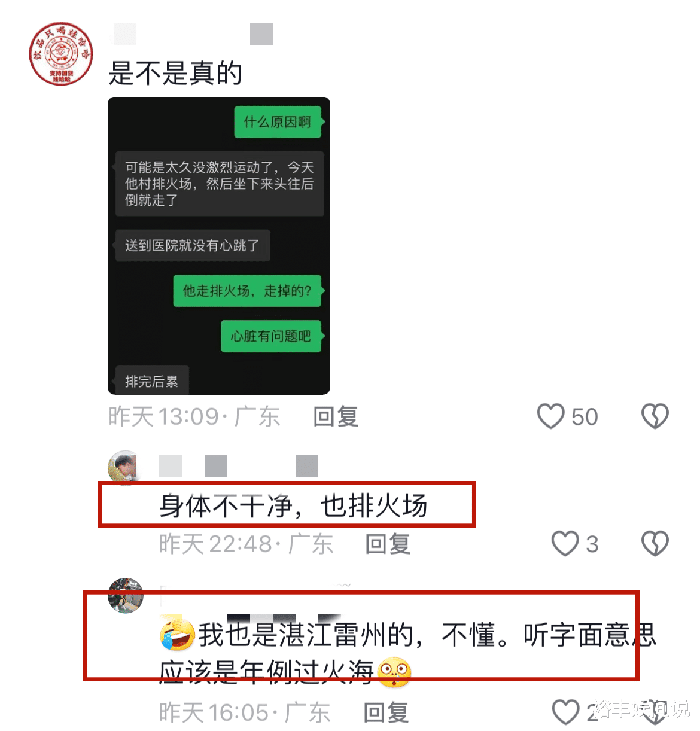Reply to the 昨天 22:48 comment

click(x=388, y=544)
